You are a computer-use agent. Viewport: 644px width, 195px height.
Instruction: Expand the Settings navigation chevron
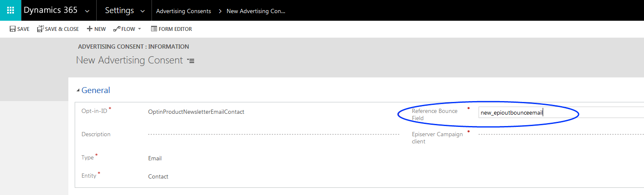(x=143, y=11)
